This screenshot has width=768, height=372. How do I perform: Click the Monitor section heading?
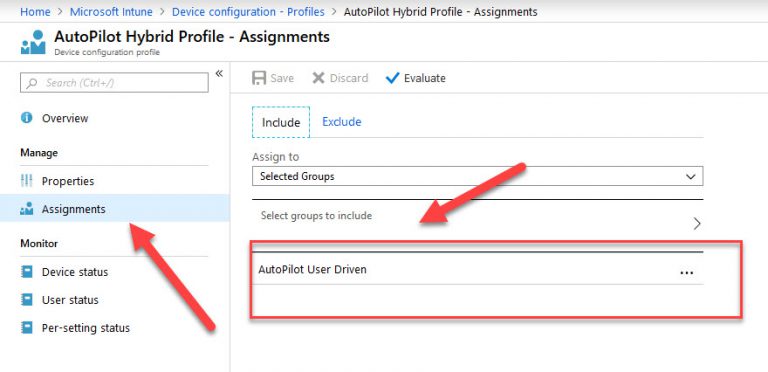[x=39, y=243]
